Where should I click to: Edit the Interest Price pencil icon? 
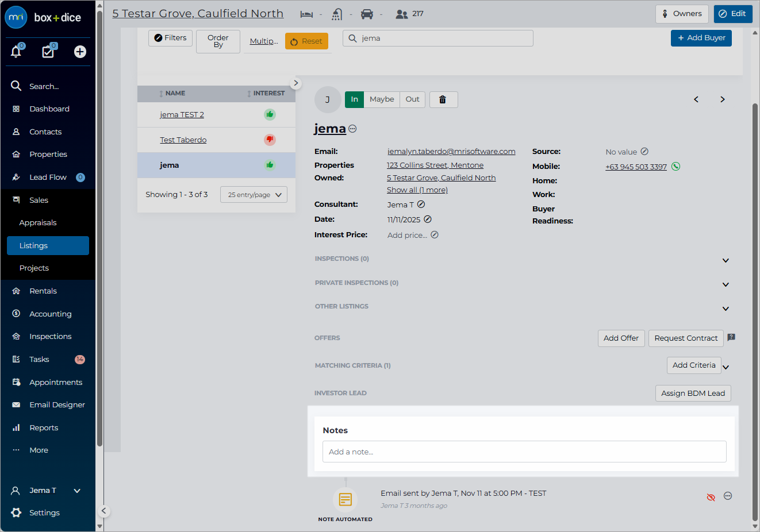(435, 234)
